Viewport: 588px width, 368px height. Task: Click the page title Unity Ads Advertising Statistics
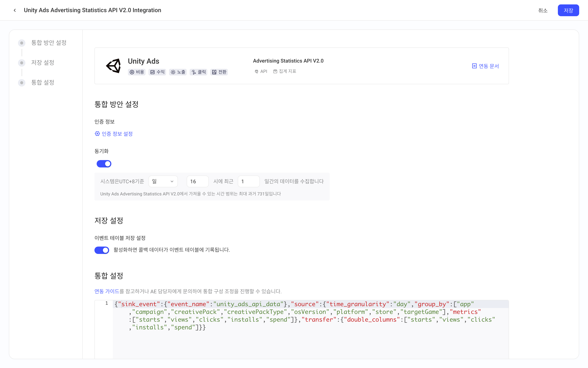point(92,10)
